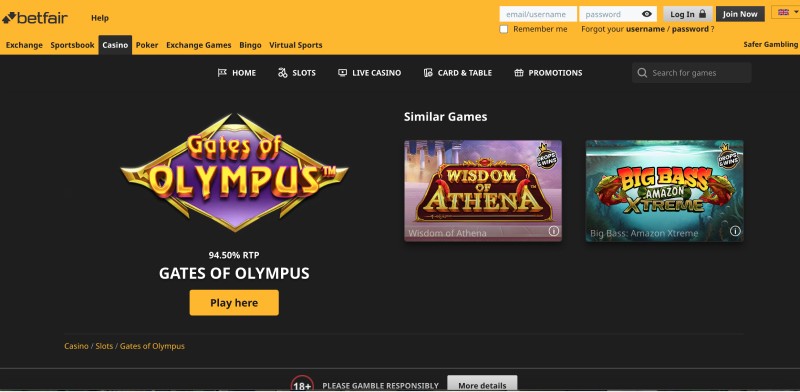This screenshot has width=800, height=392.
Task: Open the Exchange Games tab
Action: pyautogui.click(x=199, y=45)
